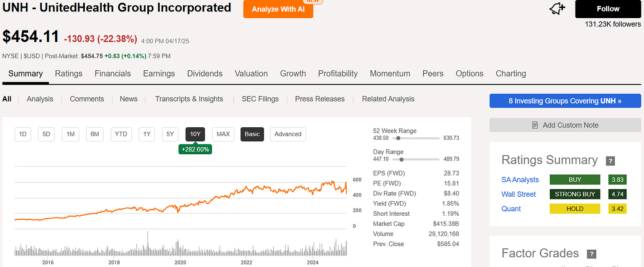Click the 131.23K followers text

(613, 24)
